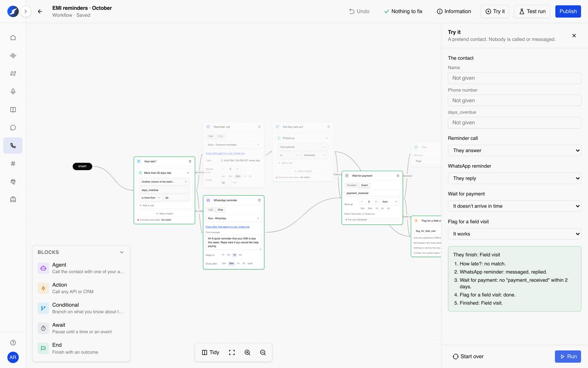
Task: Open the book icon in sidebar
Action: point(13,110)
